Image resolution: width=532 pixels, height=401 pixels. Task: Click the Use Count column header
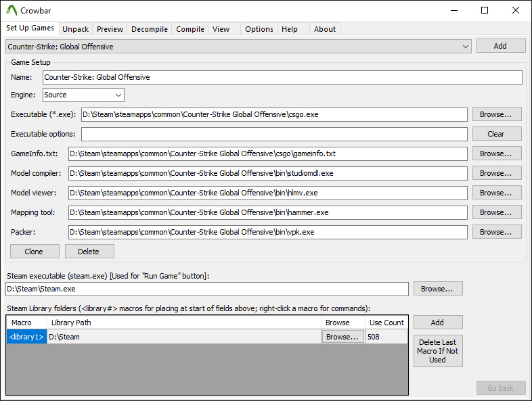click(386, 323)
